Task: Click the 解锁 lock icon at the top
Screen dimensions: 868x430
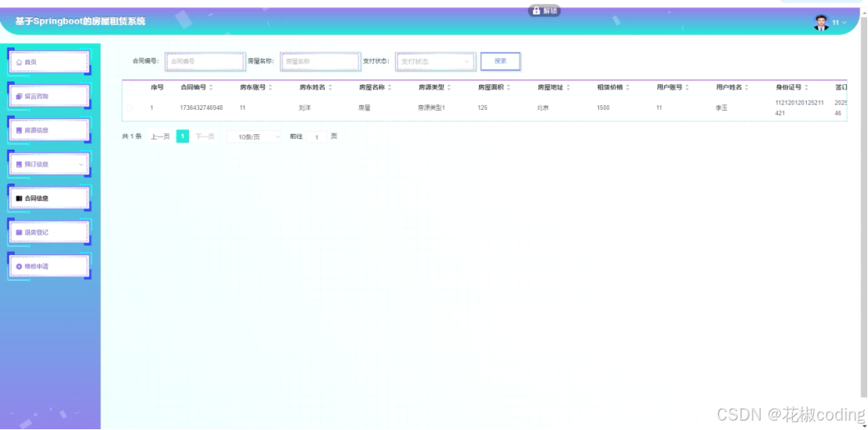Action: point(536,10)
